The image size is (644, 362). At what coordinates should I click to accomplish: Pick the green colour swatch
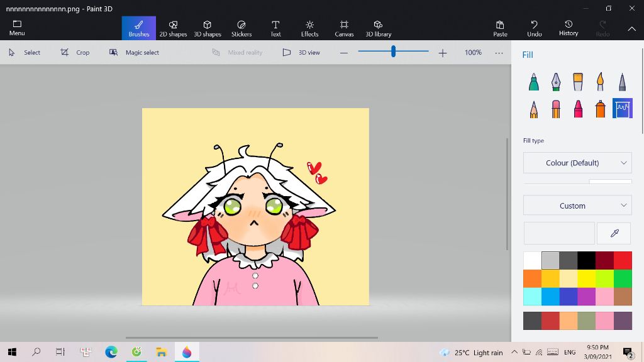pos(623,278)
